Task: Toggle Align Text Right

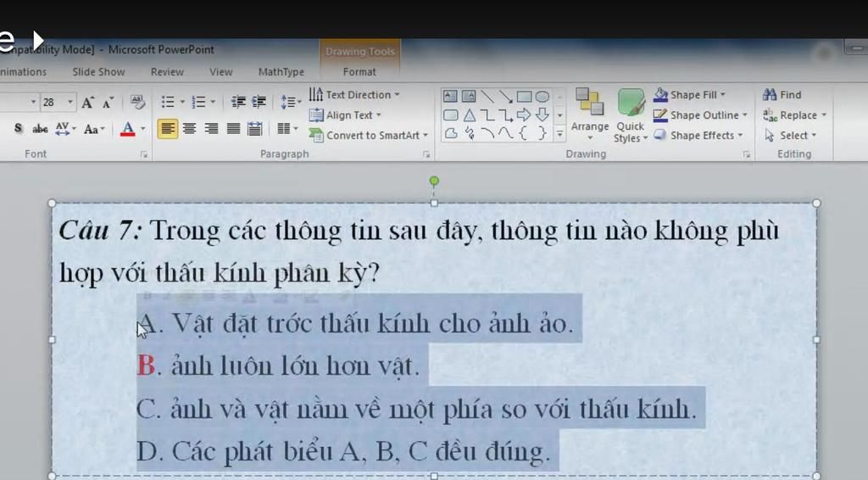Action: 211,129
